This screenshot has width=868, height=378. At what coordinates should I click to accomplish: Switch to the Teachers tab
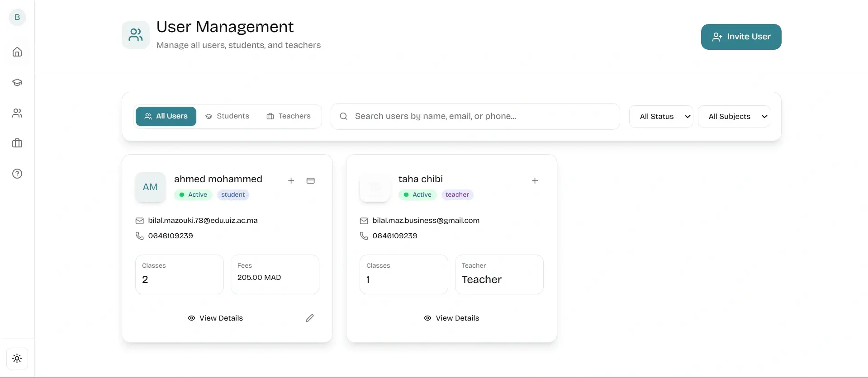coord(289,117)
